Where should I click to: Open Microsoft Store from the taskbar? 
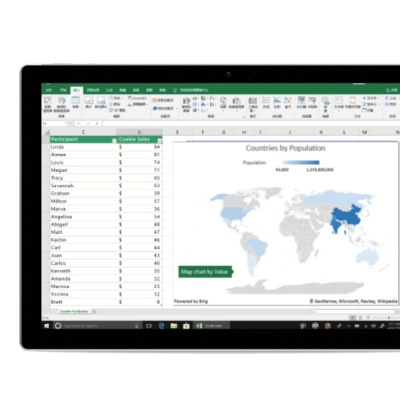(186, 326)
